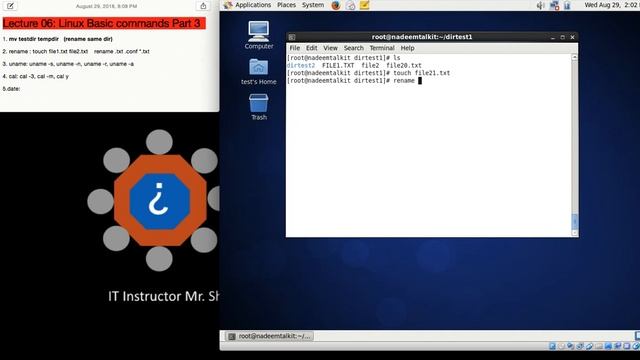Click note line 'mv testdir tempdir'

click(57, 39)
